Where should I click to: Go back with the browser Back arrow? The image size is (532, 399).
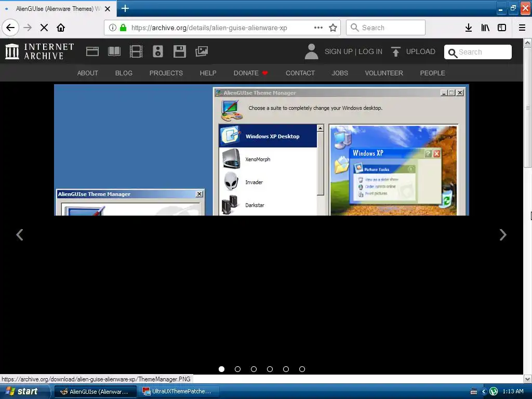pos(10,28)
